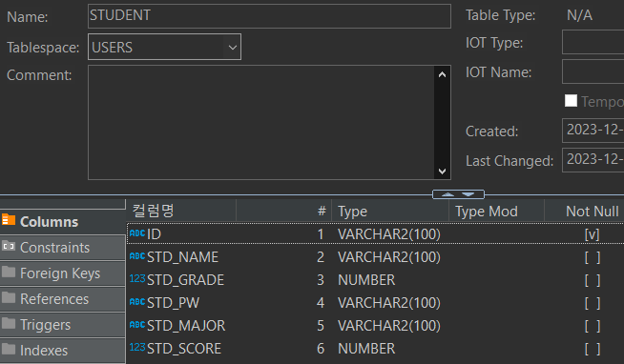
Task: Select the STD_PW column name
Action: click(173, 303)
